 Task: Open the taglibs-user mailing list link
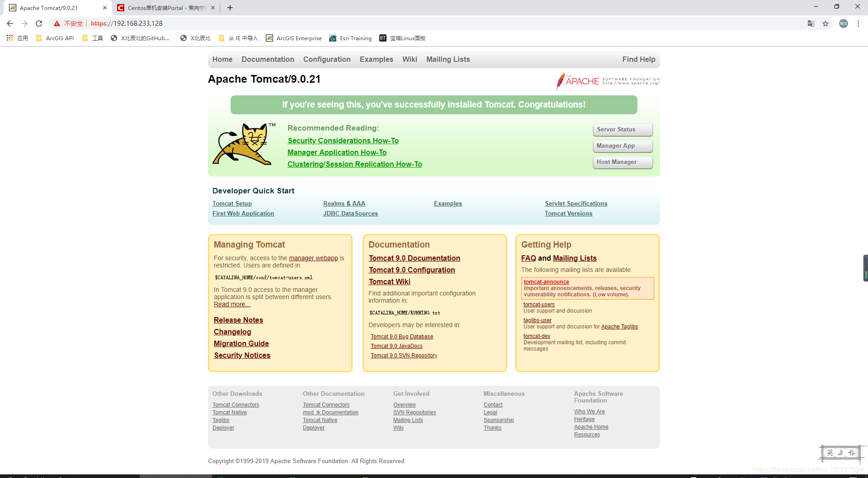click(x=538, y=320)
